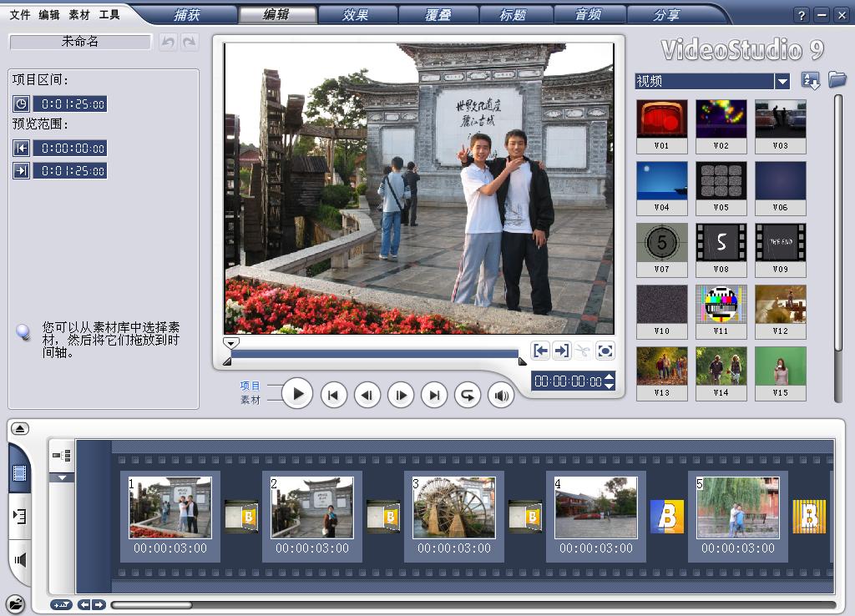Set mark-out point on preview
855x616 pixels.
(x=562, y=351)
